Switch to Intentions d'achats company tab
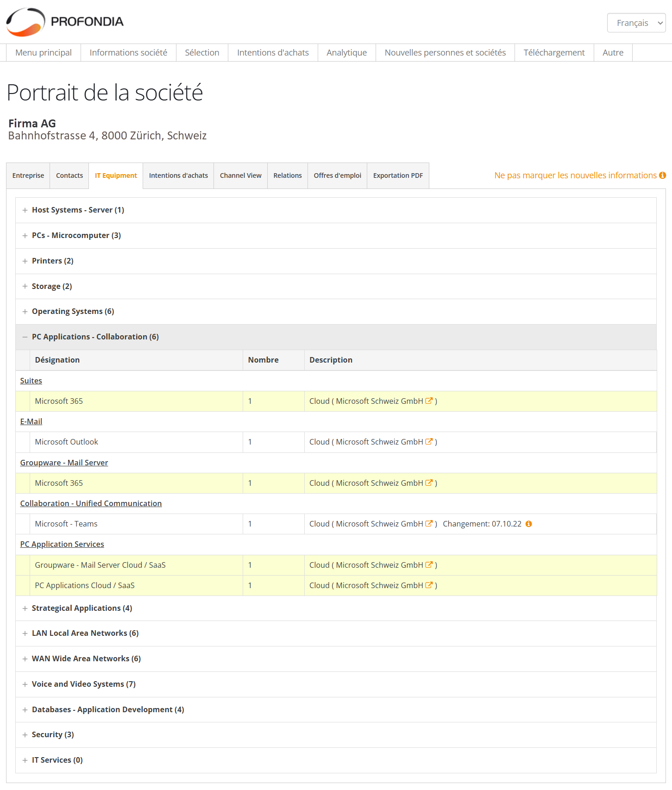Viewport: 672px width, 790px height. 178,176
